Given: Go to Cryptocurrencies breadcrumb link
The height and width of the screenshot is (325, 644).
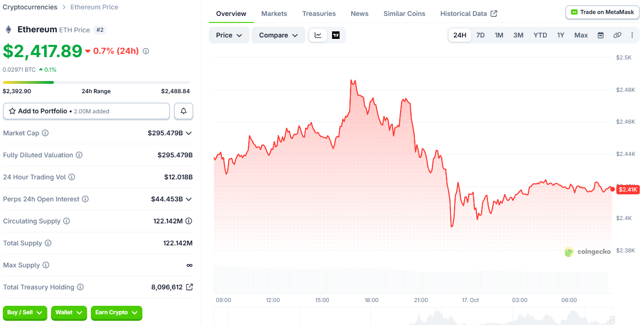Looking at the screenshot, I should click(30, 7).
